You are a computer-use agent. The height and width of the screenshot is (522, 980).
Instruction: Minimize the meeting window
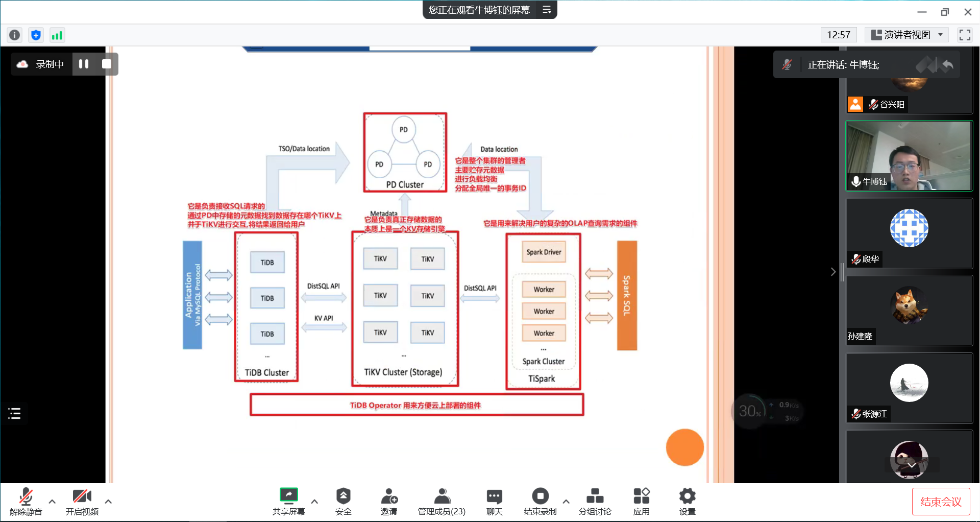[922, 12]
